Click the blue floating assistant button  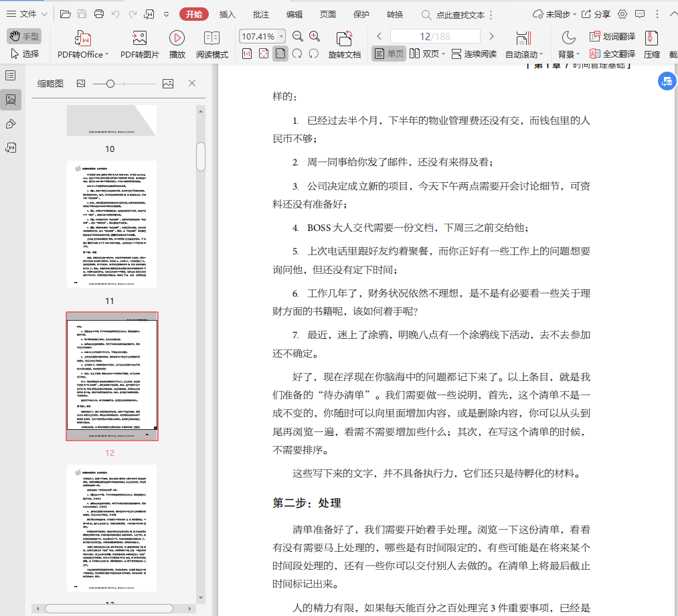pyautogui.click(x=667, y=81)
